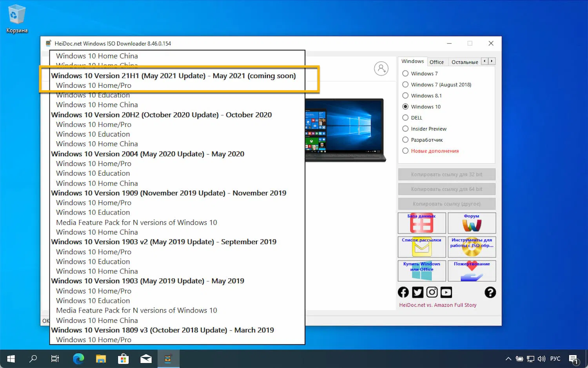Open the Остальные tab
The width and height of the screenshot is (588, 368).
click(x=465, y=62)
